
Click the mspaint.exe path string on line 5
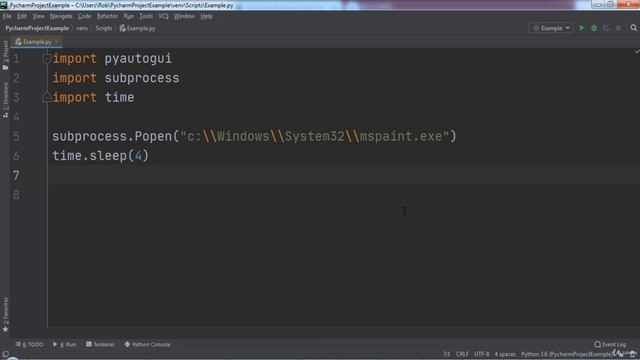tap(314, 136)
